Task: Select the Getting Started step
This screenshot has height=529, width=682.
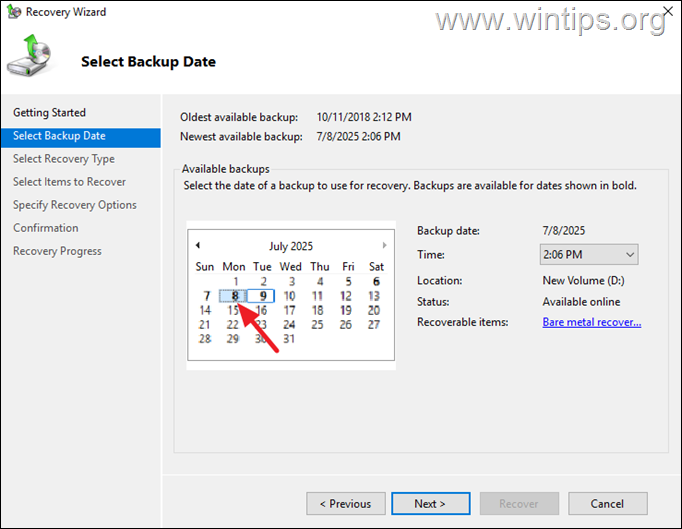Action: click(x=49, y=113)
